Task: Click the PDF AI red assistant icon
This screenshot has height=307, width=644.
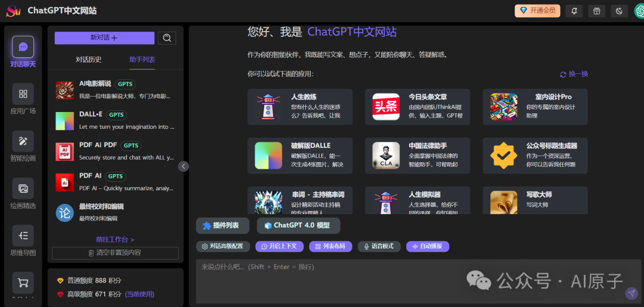Action: 64,182
